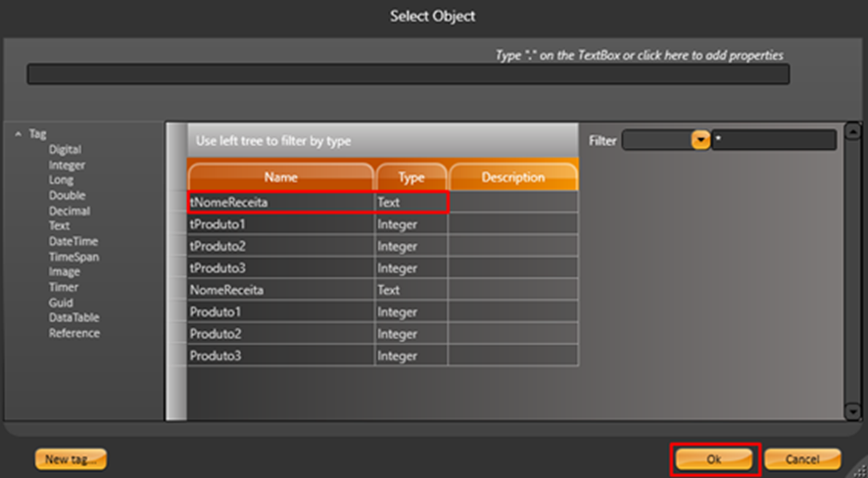The width and height of the screenshot is (868, 478).
Task: Sort by Name column header
Action: [280, 177]
